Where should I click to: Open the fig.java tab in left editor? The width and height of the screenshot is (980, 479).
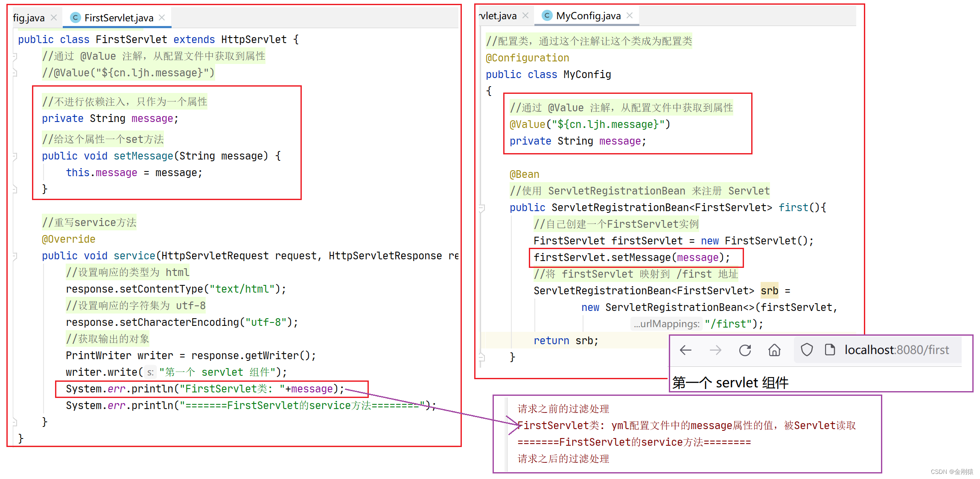(29, 17)
